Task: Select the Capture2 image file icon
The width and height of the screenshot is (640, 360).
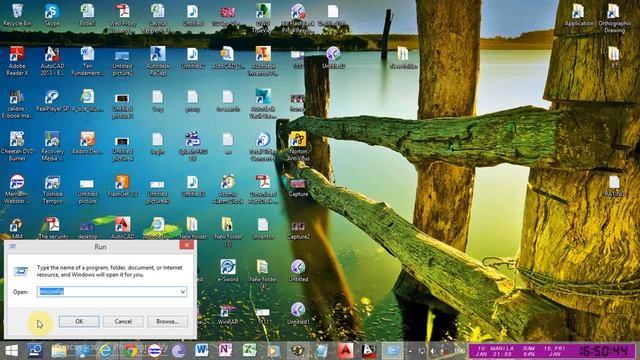Action: 298,229
